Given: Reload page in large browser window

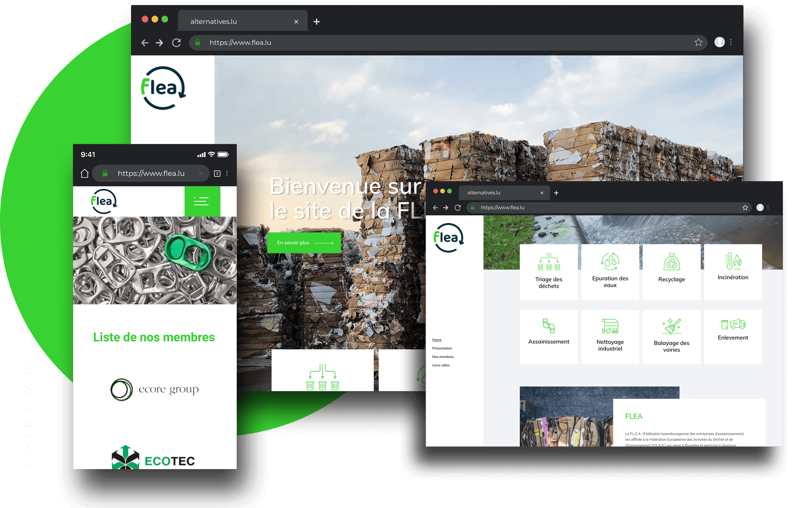Looking at the screenshot, I should tap(176, 43).
